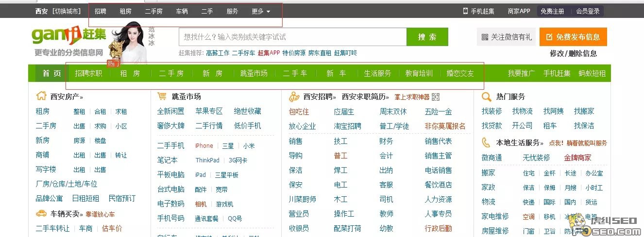
Task: Click the QR code icon after 掌上求职神器
Action: pos(436,96)
